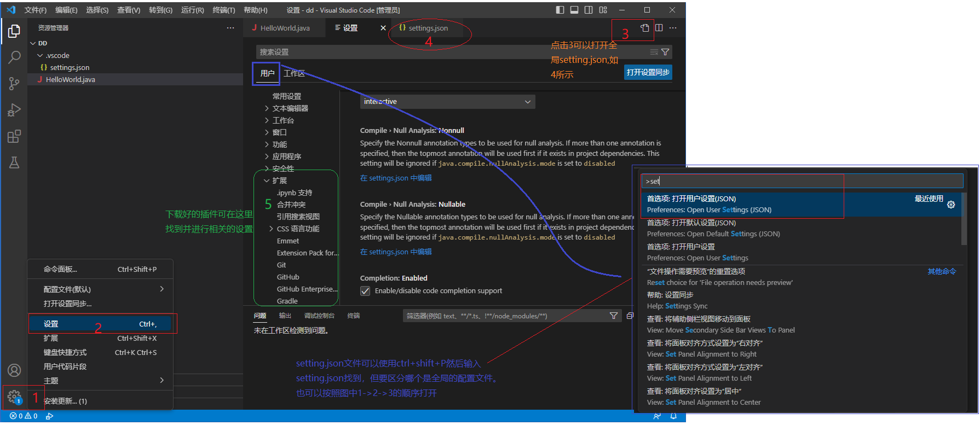Screen dimensions: 980x425
Task: Open 文件(F) menu
Action: 36,10
